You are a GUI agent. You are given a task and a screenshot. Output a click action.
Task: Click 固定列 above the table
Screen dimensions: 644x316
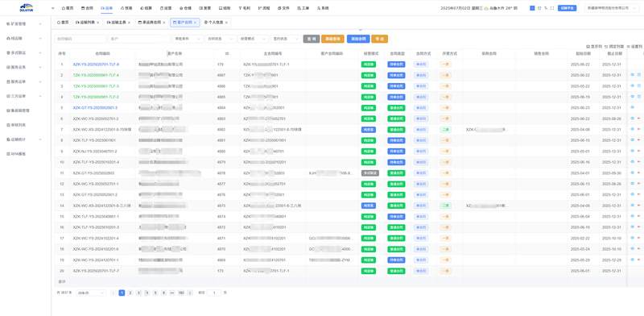[x=614, y=47]
